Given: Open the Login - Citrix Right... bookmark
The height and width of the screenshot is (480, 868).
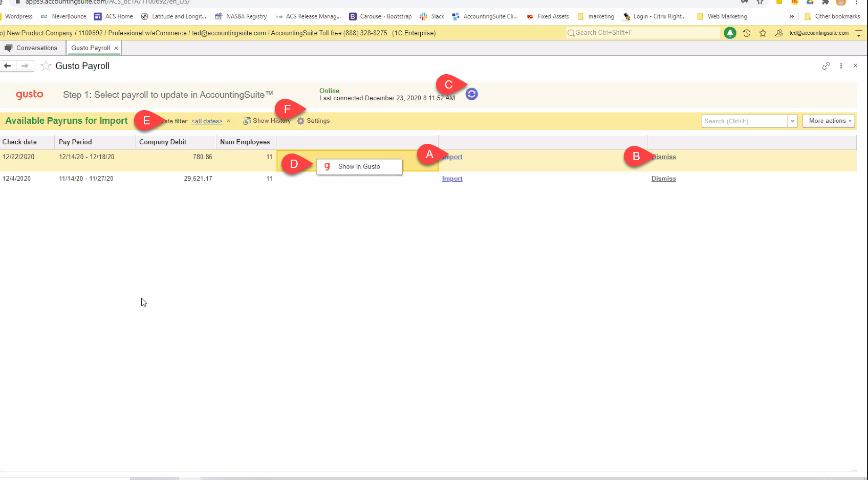Looking at the screenshot, I should point(654,16).
